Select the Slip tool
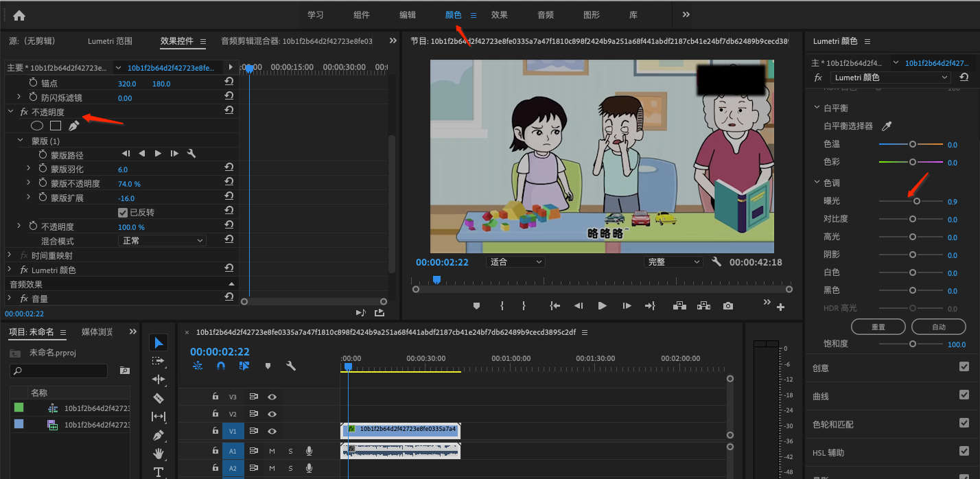Viewport: 980px width, 479px height. coord(159,417)
